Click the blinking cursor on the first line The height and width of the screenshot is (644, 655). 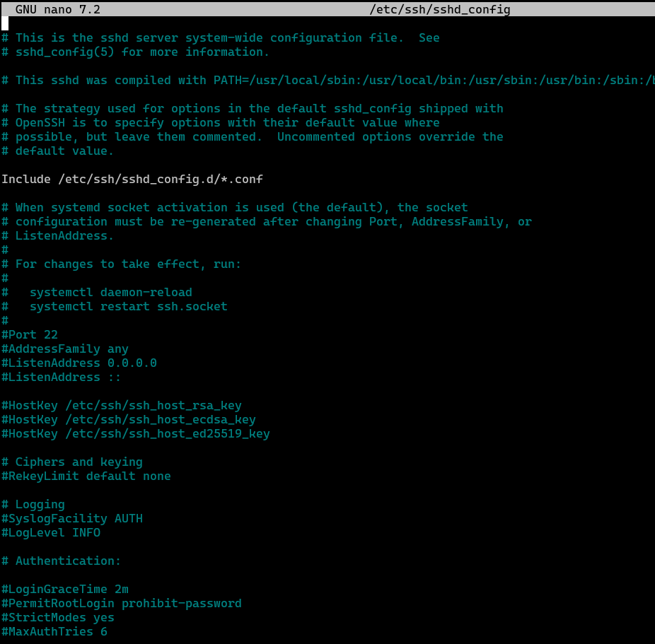point(4,23)
